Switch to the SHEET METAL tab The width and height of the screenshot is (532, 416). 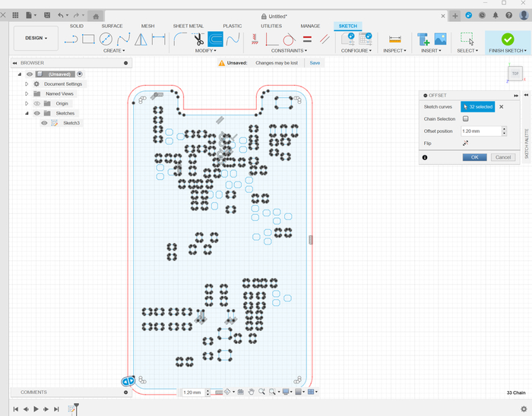coord(188,26)
